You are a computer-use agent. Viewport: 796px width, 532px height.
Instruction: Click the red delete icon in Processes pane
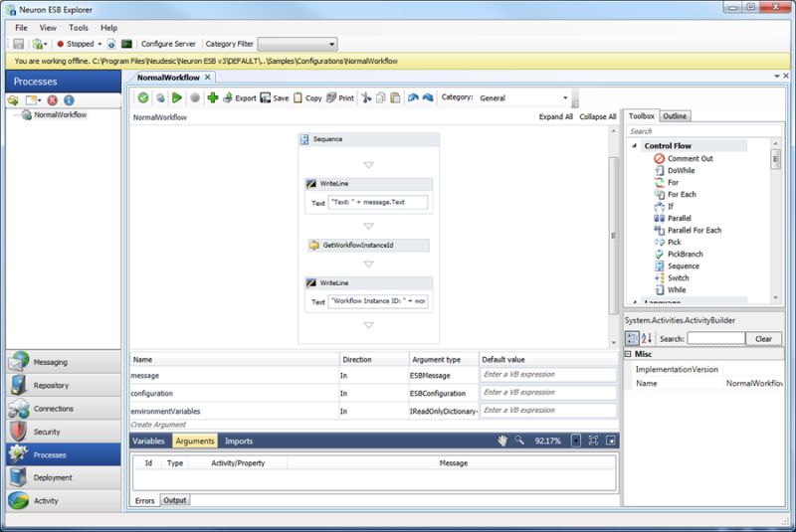(x=53, y=100)
